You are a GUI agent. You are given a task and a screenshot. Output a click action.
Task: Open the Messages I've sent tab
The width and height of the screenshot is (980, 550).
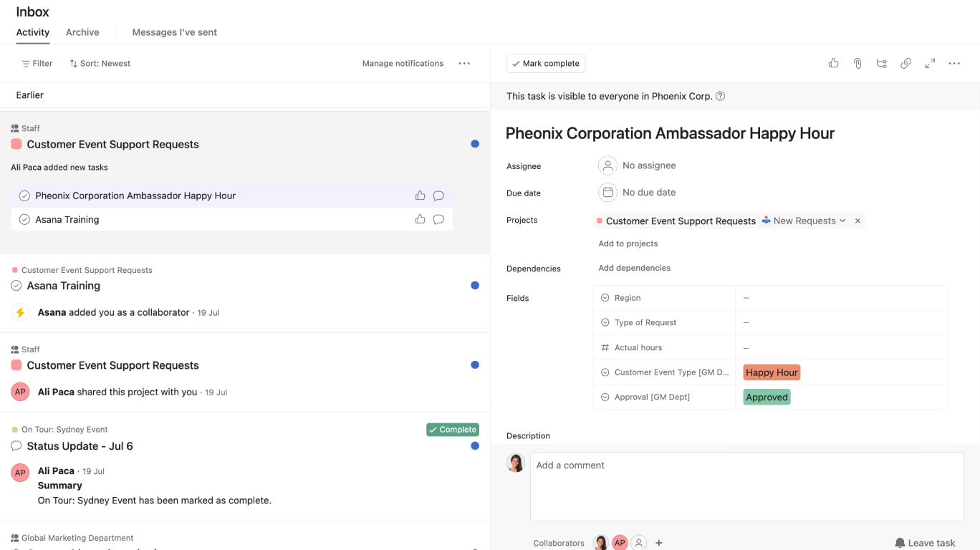coord(174,32)
